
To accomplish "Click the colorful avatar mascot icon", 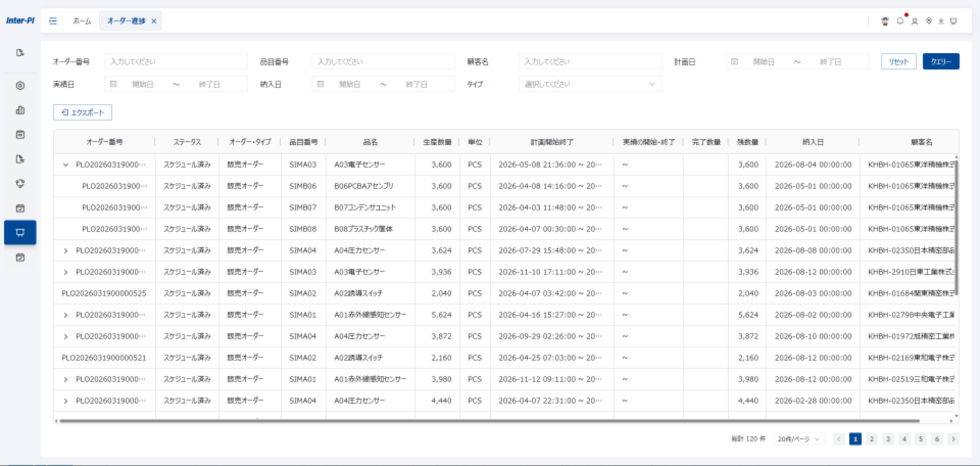I will coord(885,21).
